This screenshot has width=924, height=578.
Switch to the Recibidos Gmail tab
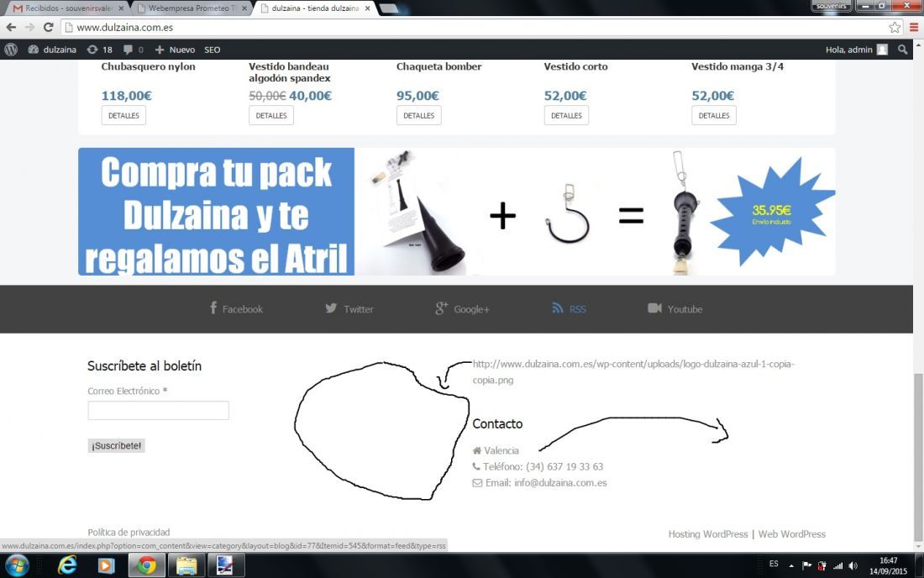tap(68, 8)
